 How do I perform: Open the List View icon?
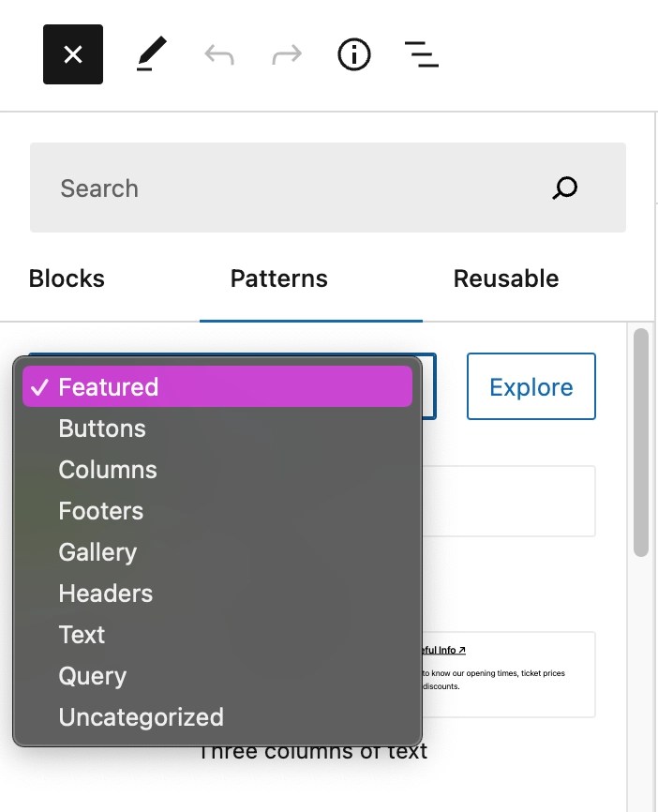tap(422, 54)
